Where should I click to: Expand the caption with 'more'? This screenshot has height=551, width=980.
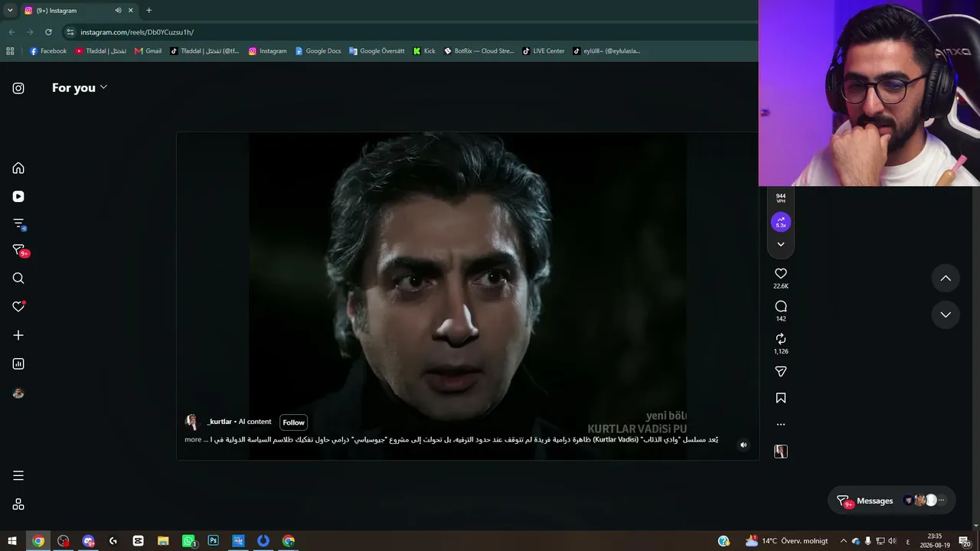[x=193, y=439]
